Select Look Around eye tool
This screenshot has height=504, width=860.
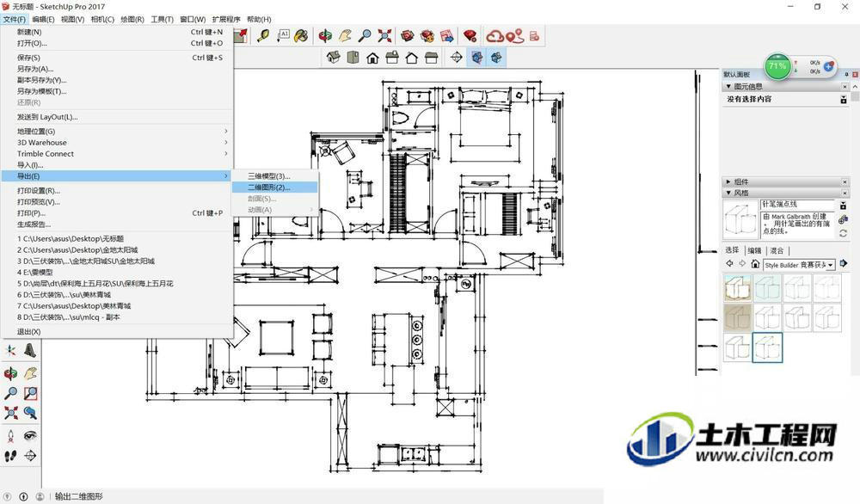[x=30, y=436]
